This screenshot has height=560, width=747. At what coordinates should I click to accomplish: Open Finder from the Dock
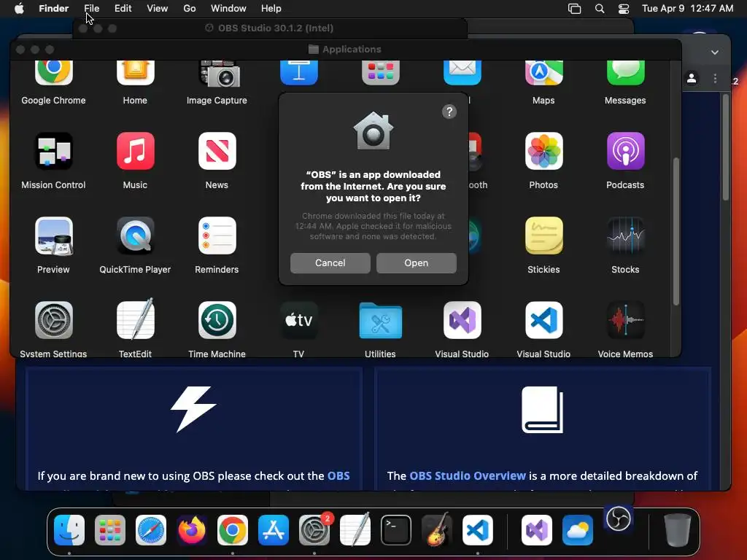(69, 530)
